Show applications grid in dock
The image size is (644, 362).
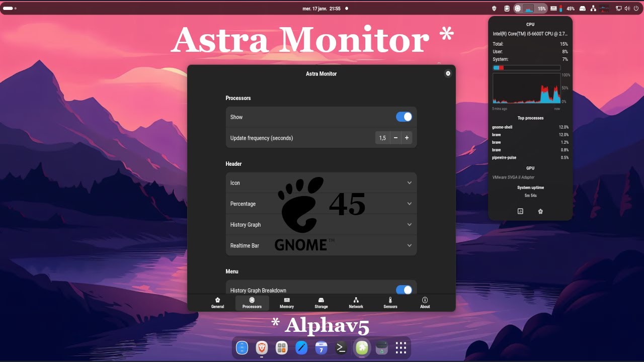coord(401,347)
